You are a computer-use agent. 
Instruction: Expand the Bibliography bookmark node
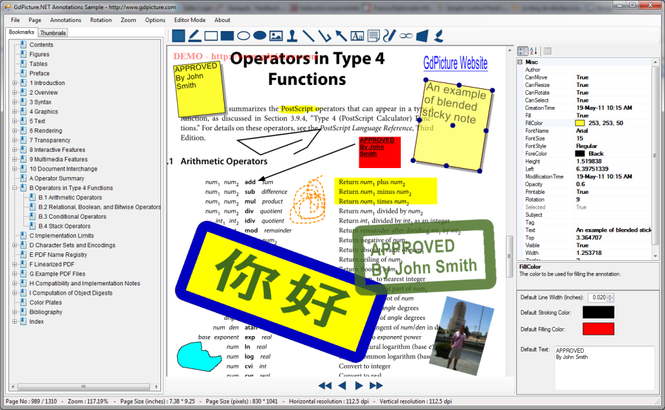tap(15, 312)
